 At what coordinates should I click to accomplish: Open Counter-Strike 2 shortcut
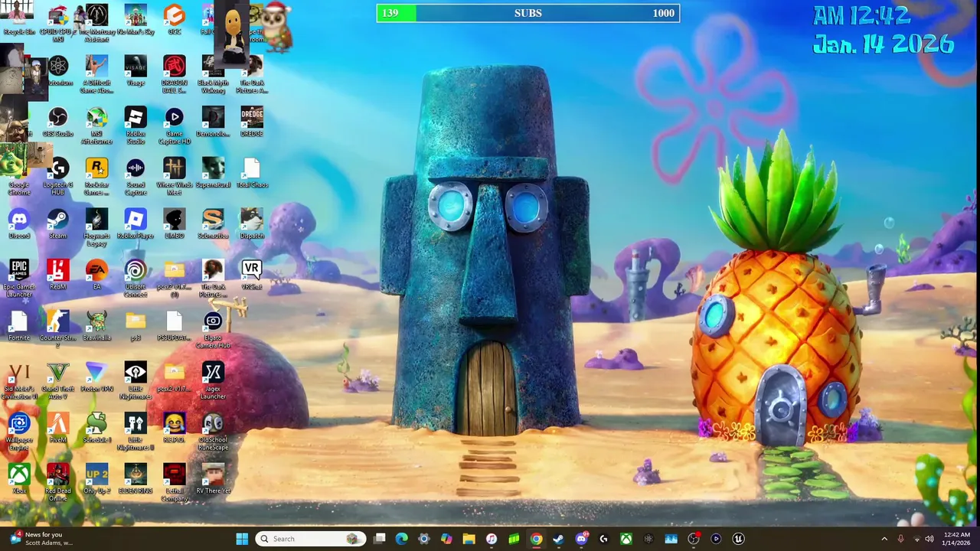click(58, 329)
